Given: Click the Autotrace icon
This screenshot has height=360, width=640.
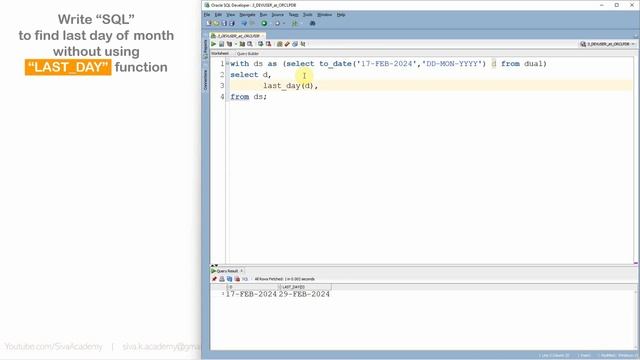Looking at the screenshot, I should point(242,44).
